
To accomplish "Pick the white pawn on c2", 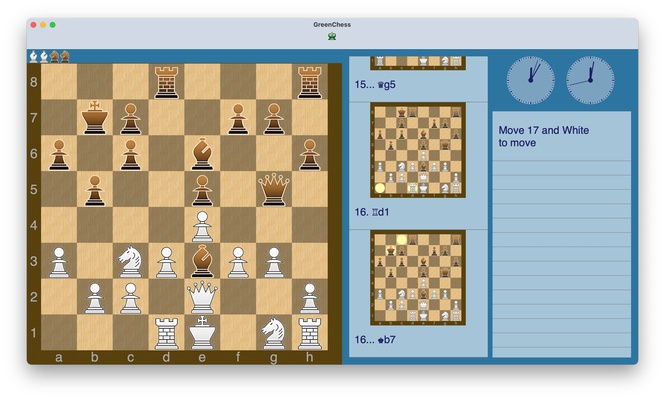I will click(130, 298).
